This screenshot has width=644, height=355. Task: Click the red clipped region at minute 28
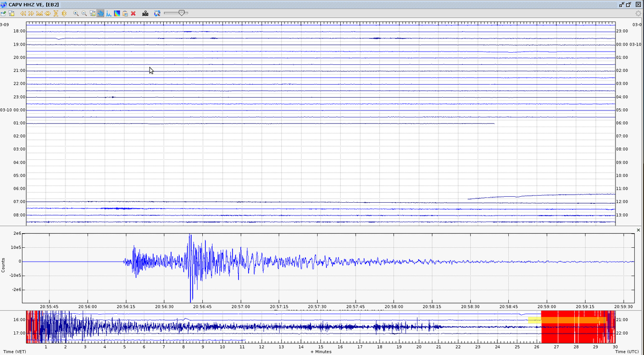pyautogui.click(x=576, y=327)
